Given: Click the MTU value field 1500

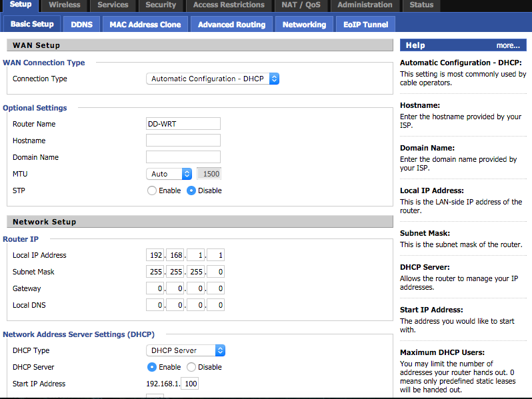Looking at the screenshot, I should click(209, 174).
